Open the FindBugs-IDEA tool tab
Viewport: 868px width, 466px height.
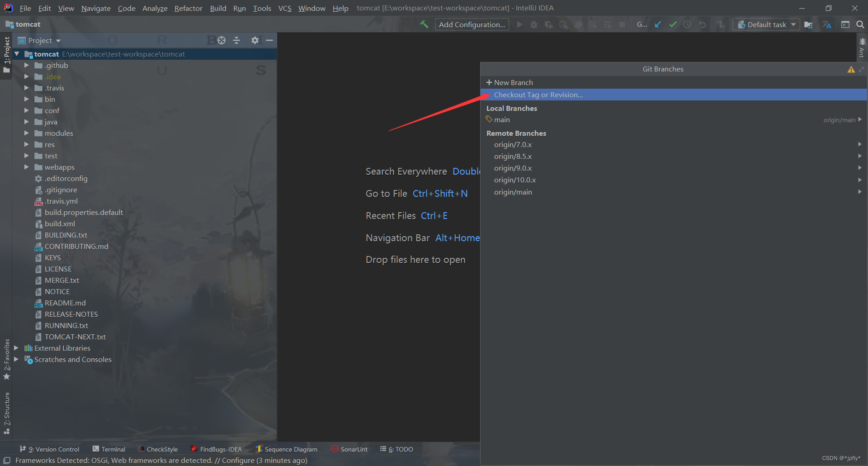coord(216,449)
